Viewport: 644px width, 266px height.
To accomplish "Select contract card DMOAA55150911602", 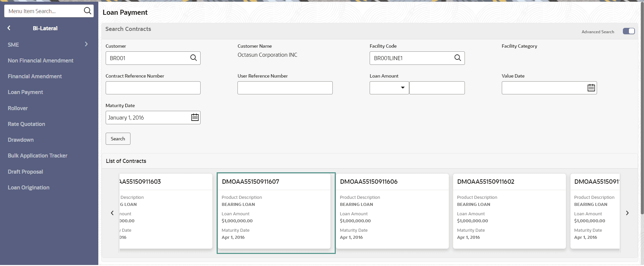I will (509, 211).
